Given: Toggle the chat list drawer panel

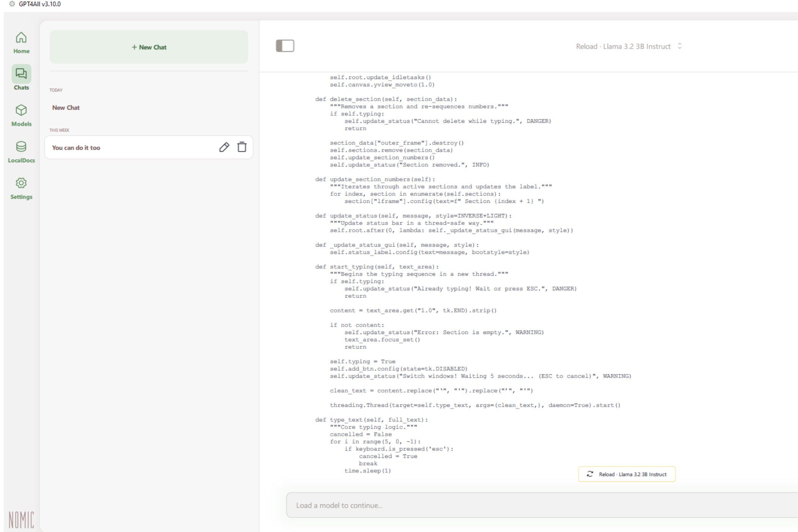Looking at the screenshot, I should [x=285, y=46].
